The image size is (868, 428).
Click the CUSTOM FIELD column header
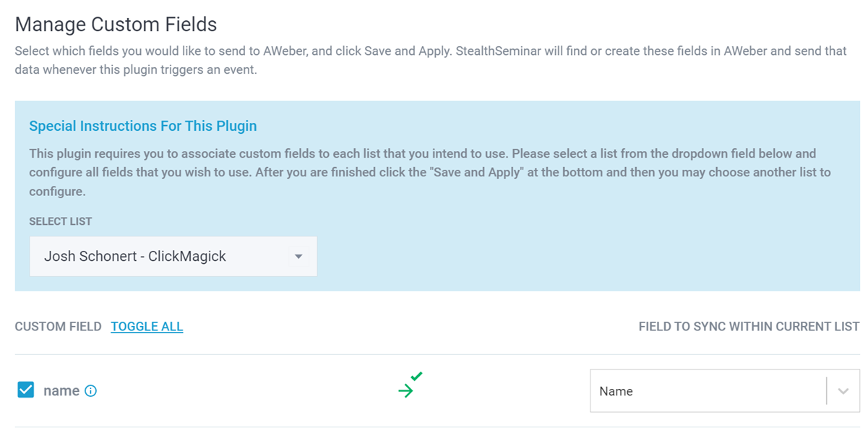[58, 327]
